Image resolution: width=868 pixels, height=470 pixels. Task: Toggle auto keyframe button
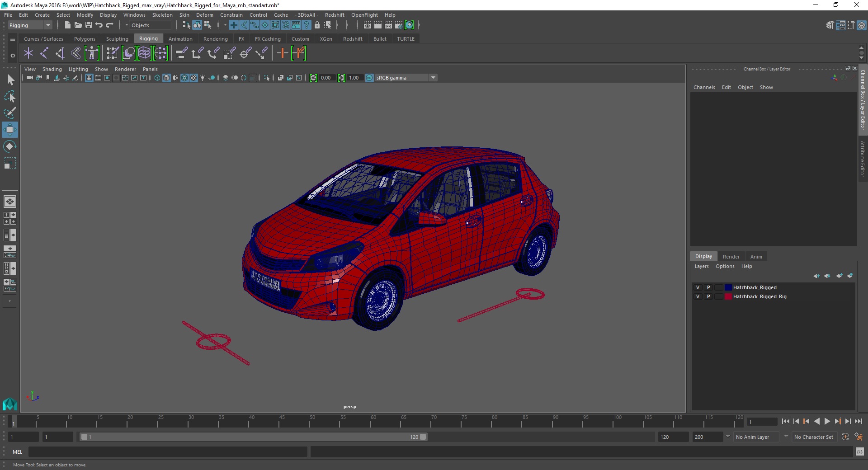pyautogui.click(x=845, y=437)
